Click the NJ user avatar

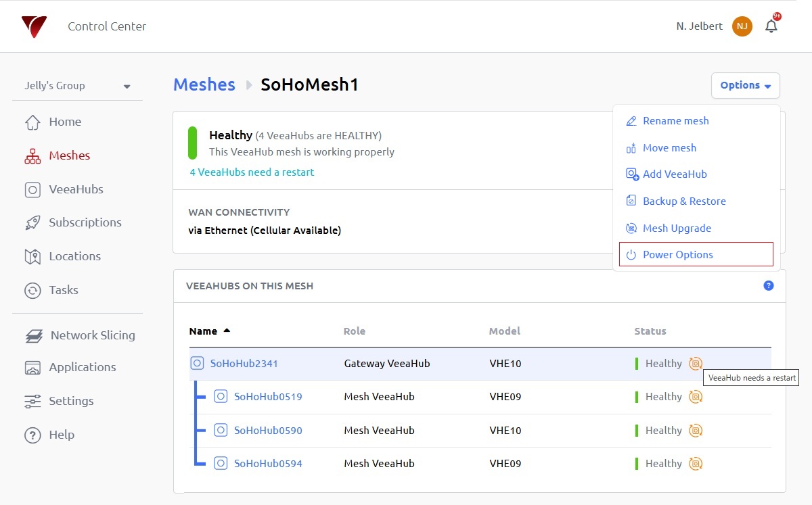click(742, 26)
